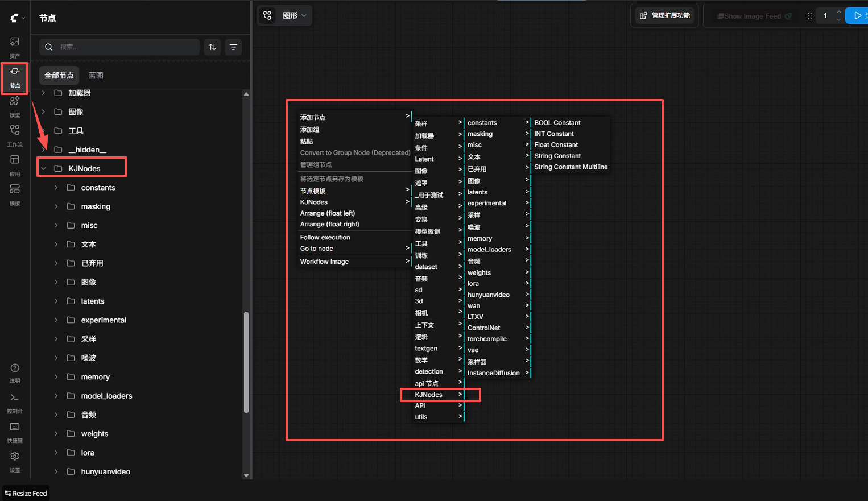The height and width of the screenshot is (501, 868).
Task: Click the sort order icon beside search
Action: coord(212,47)
